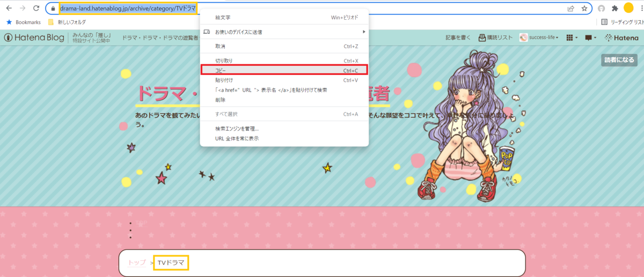Choose すべて選択 in the context menu
Image resolution: width=644 pixels, height=277 pixels.
pyautogui.click(x=284, y=114)
